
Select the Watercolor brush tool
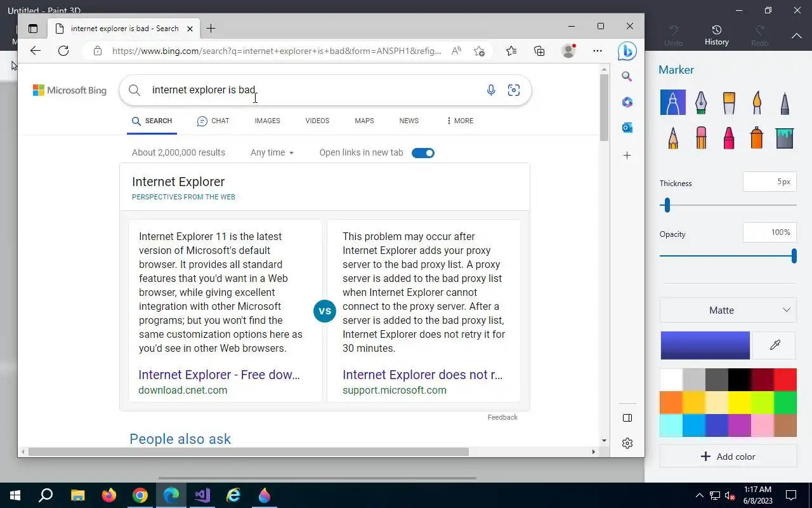(757, 102)
